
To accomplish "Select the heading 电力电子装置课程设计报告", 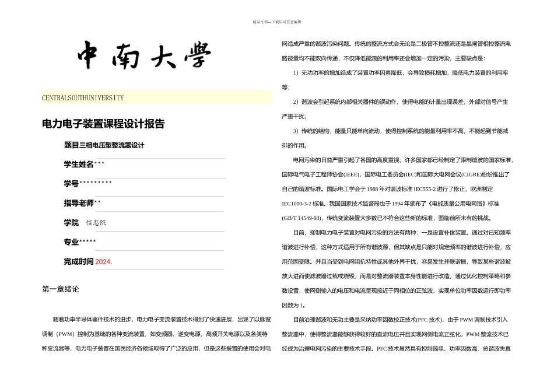I will pyautogui.click(x=103, y=124).
